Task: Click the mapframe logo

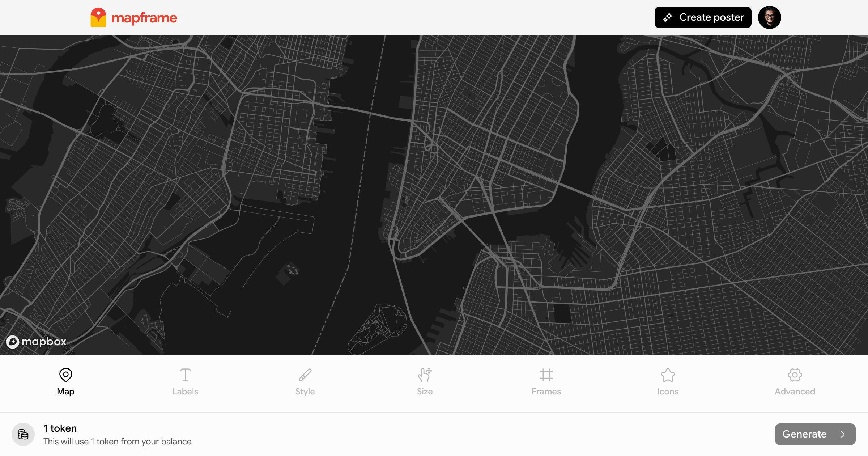Action: (134, 17)
